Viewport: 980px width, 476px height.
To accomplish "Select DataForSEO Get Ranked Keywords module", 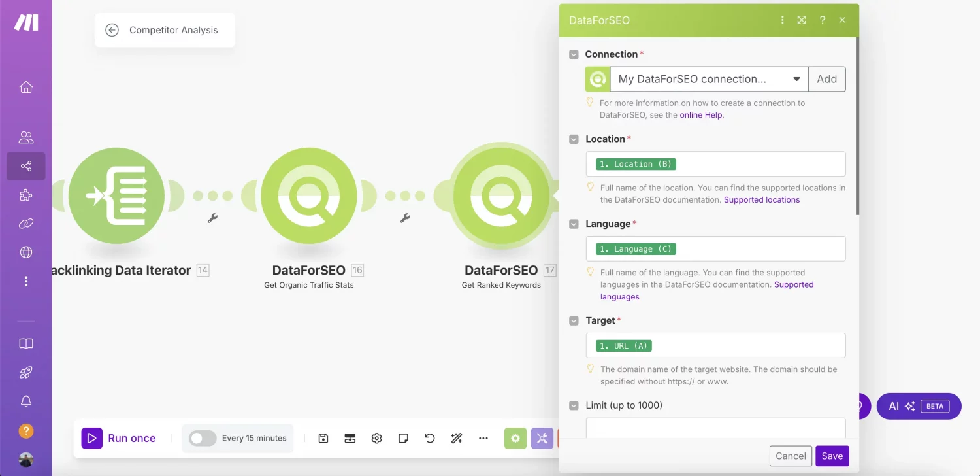I will pos(501,195).
